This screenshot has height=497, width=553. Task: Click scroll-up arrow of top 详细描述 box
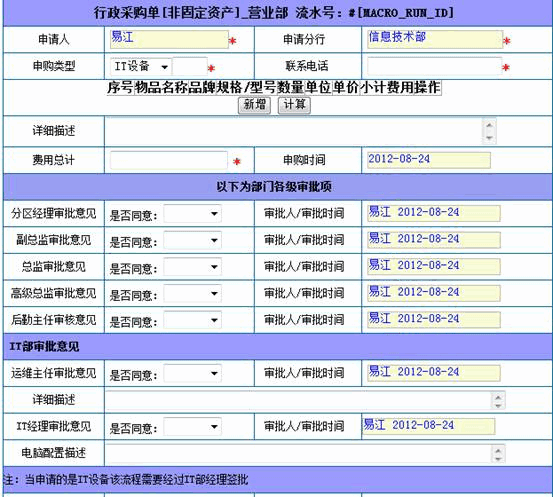(x=489, y=125)
